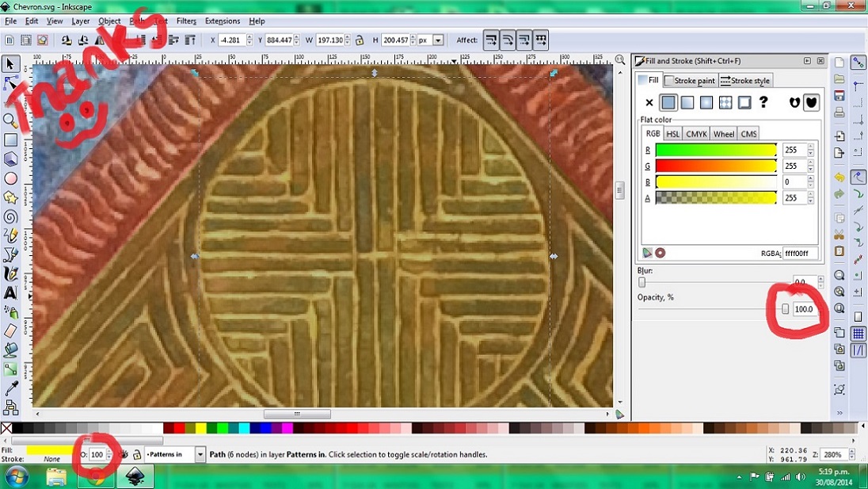This screenshot has height=489, width=868.
Task: Pick the Spiral tool
Action: click(10, 216)
